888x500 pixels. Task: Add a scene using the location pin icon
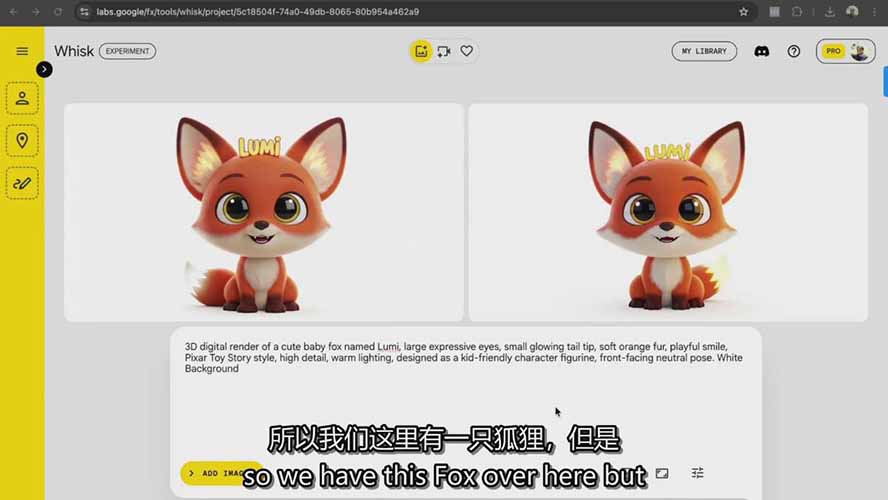point(22,140)
